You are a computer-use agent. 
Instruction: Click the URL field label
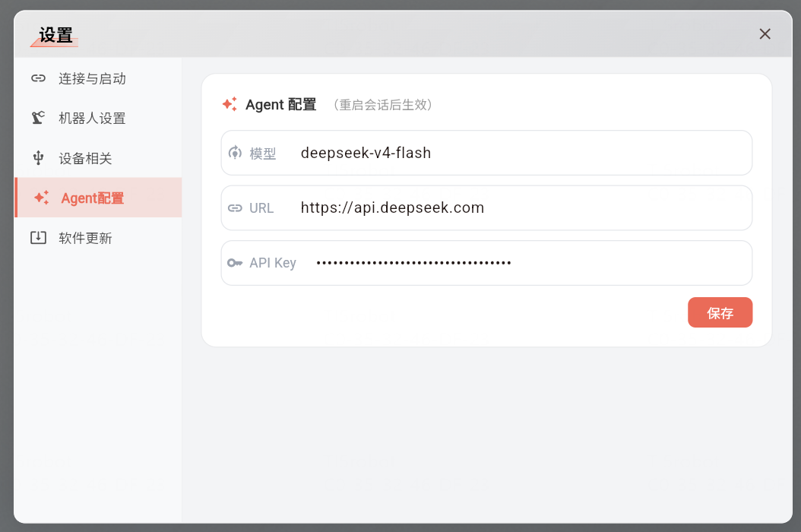point(261,208)
